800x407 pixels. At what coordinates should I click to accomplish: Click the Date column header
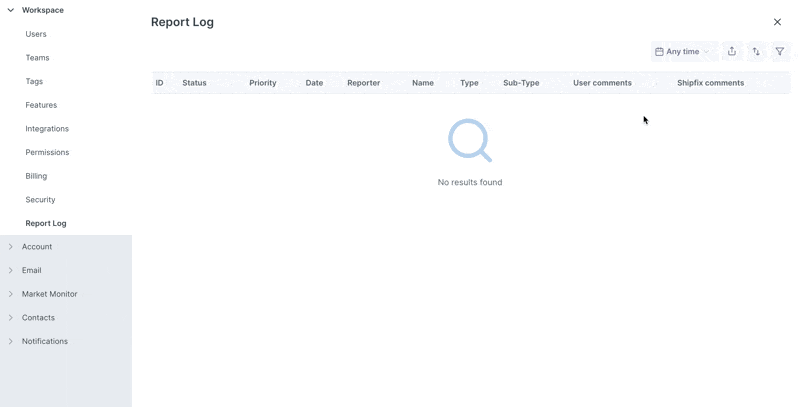point(314,83)
